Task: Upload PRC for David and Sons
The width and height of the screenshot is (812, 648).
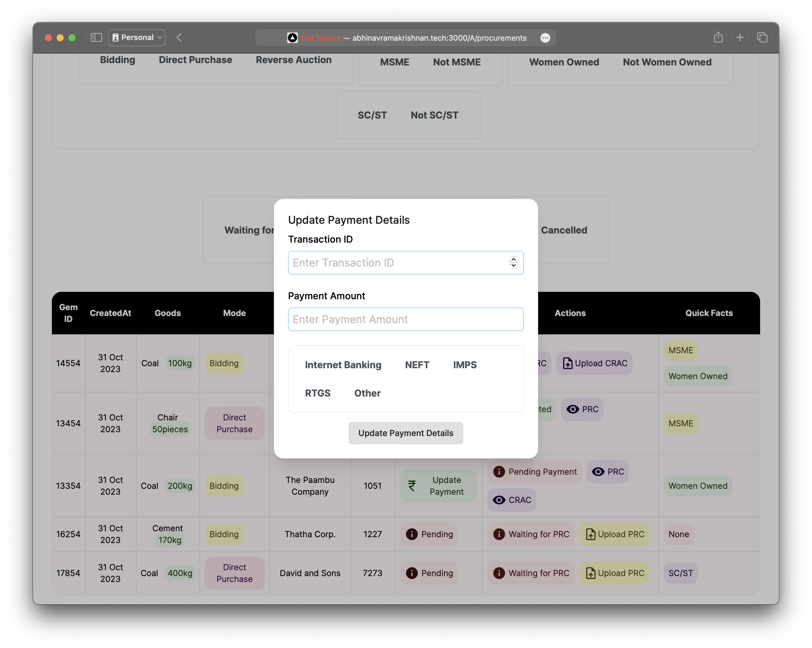Action: 614,573
